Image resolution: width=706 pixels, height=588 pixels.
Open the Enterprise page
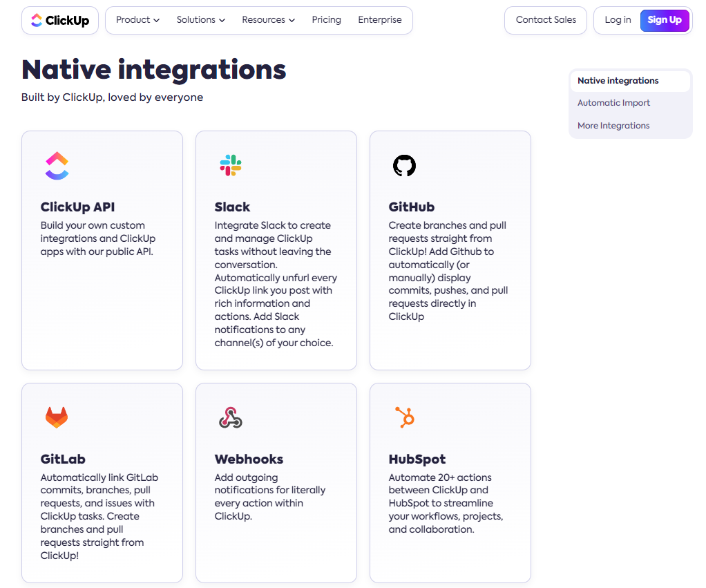pos(379,20)
